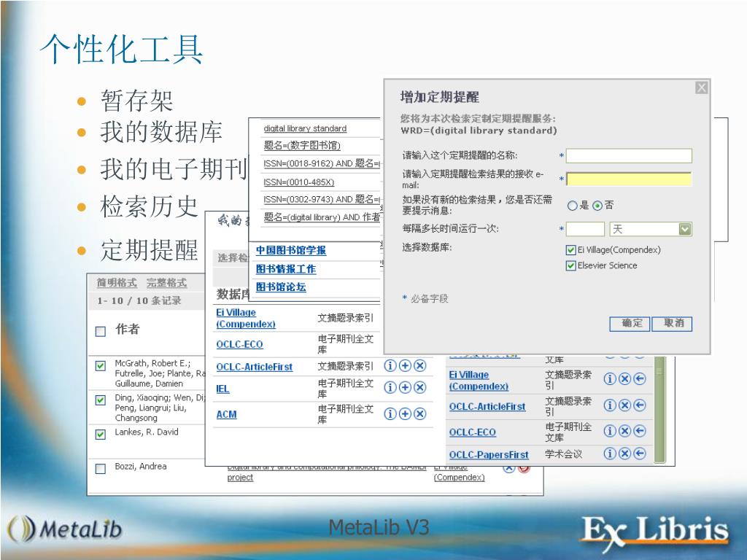The image size is (747, 560).
Task: Open OCLC-ECO link in list with add icons
Action: [239, 344]
